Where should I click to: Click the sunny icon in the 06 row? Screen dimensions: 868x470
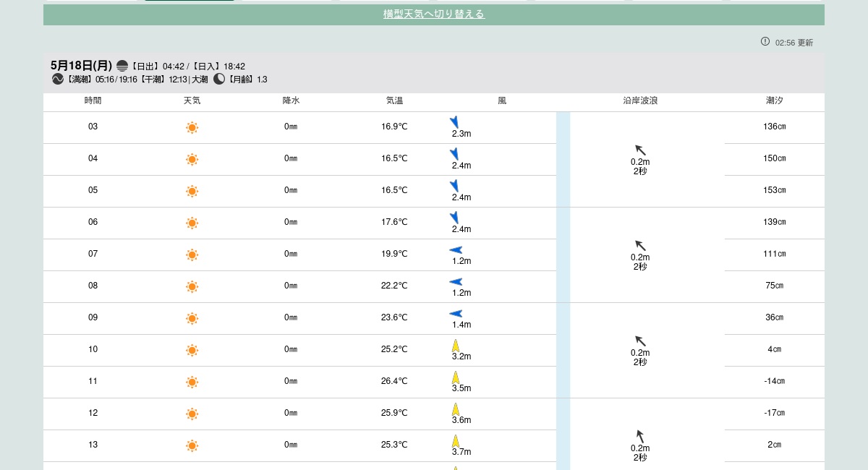[192, 223]
